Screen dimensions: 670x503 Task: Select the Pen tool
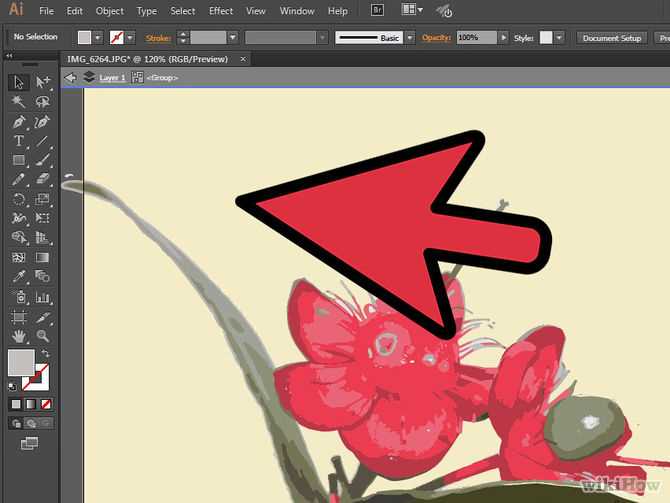click(18, 122)
